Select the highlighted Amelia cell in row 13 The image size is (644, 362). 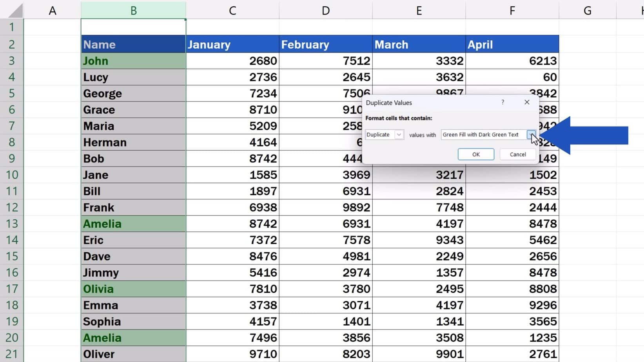coord(133,223)
